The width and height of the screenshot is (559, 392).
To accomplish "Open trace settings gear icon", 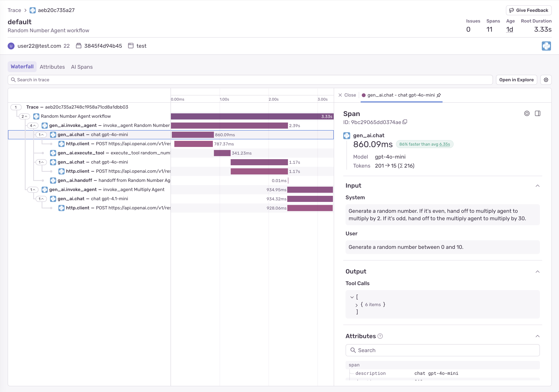I will [x=546, y=80].
